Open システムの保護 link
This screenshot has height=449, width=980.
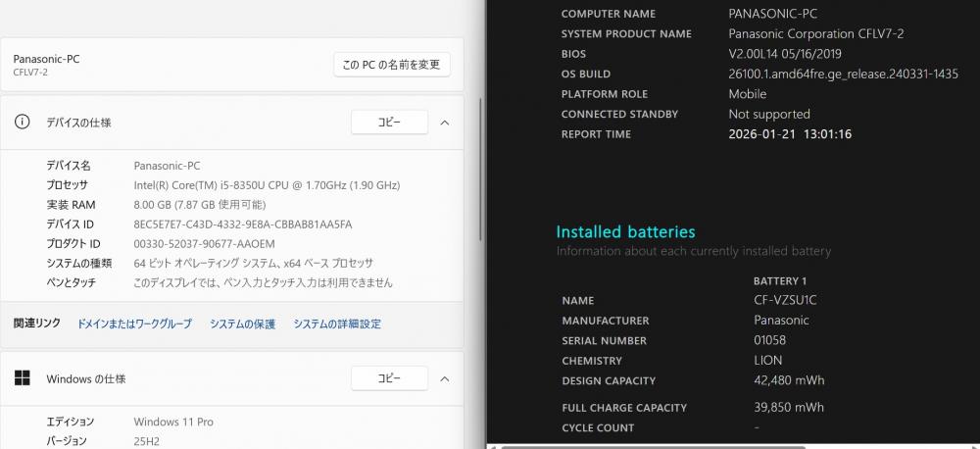click(242, 324)
